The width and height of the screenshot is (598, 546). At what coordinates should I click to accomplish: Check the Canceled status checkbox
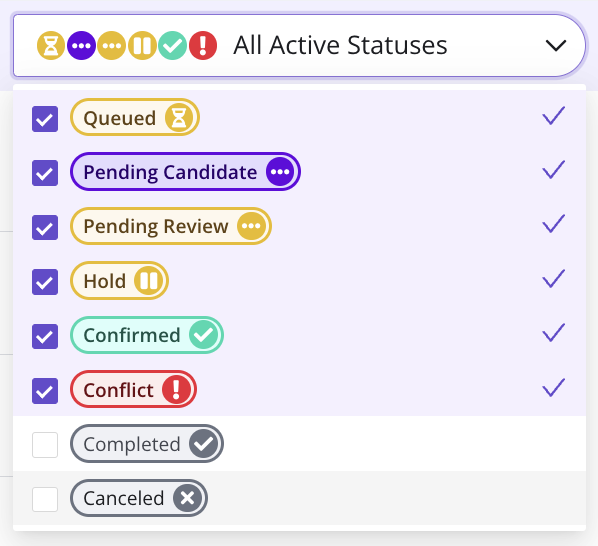click(45, 499)
